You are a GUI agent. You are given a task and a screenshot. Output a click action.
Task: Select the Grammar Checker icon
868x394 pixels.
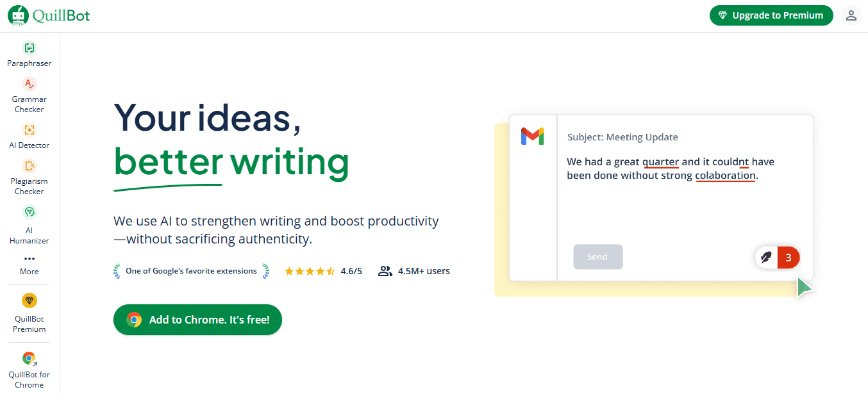[x=29, y=84]
